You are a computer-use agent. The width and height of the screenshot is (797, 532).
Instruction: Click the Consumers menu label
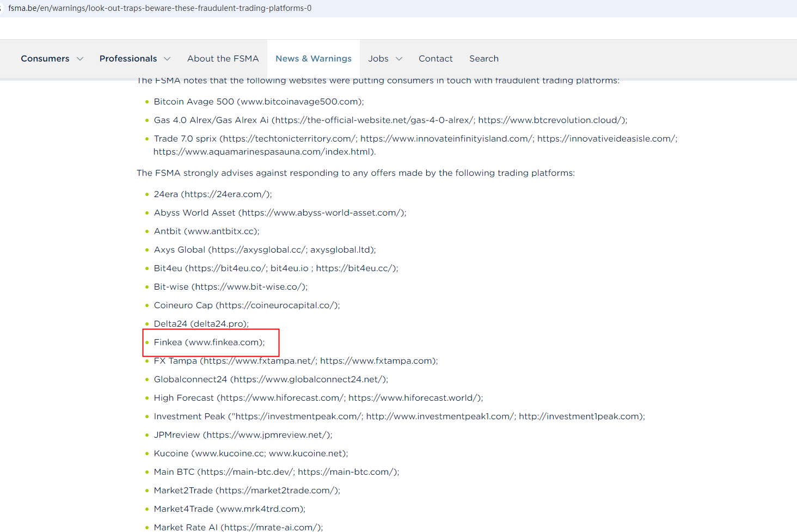[45, 59]
